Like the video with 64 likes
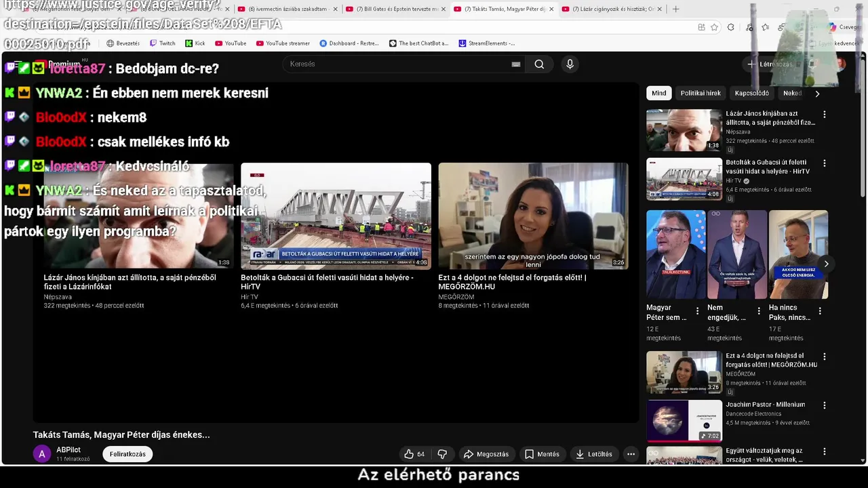Image resolution: width=868 pixels, height=488 pixels. click(x=414, y=454)
